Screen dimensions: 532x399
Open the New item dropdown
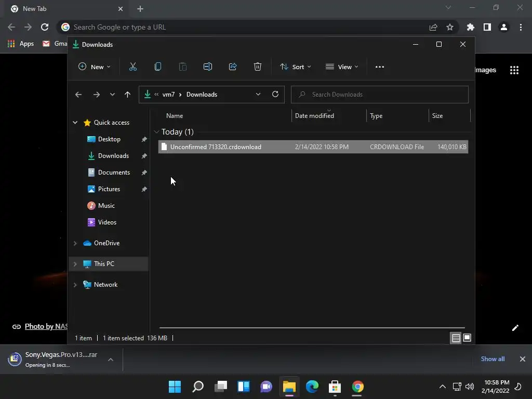pyautogui.click(x=95, y=67)
